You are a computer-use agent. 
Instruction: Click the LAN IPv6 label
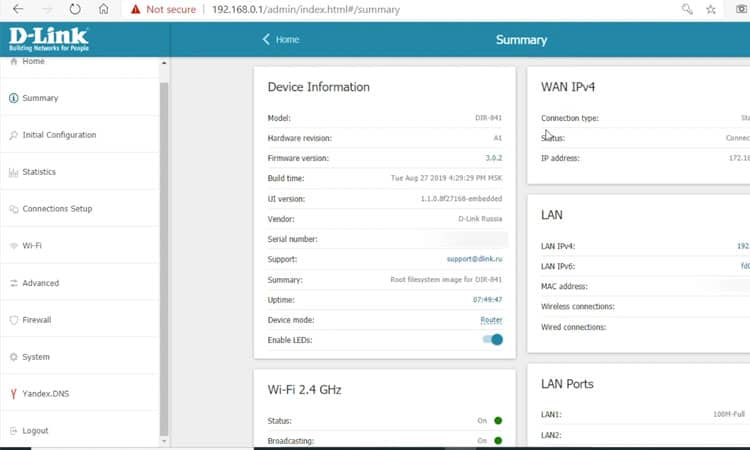click(558, 266)
